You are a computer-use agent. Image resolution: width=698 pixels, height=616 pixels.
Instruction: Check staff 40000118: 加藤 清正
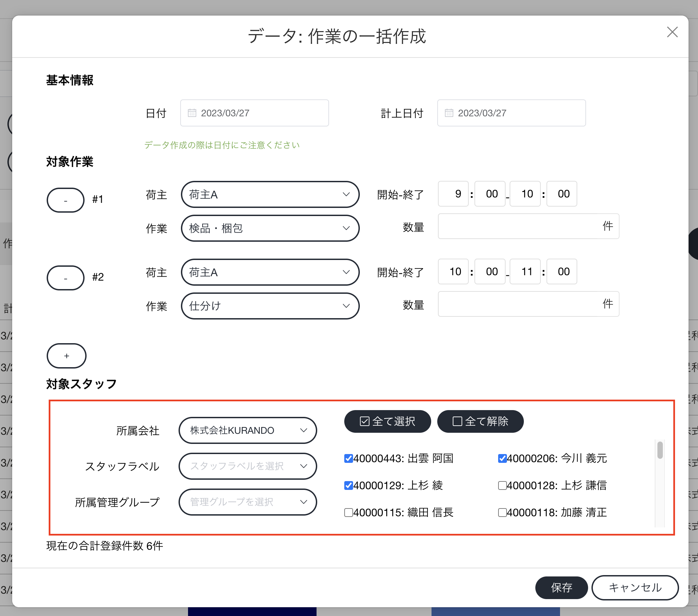coord(502,512)
